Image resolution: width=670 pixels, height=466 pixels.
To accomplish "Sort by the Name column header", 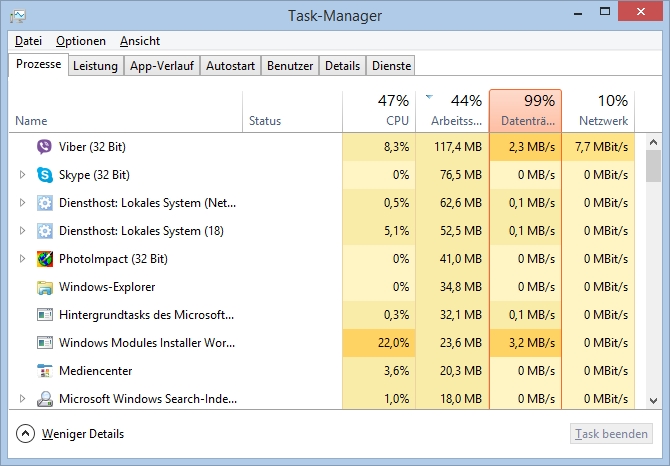I will pyautogui.click(x=126, y=111).
